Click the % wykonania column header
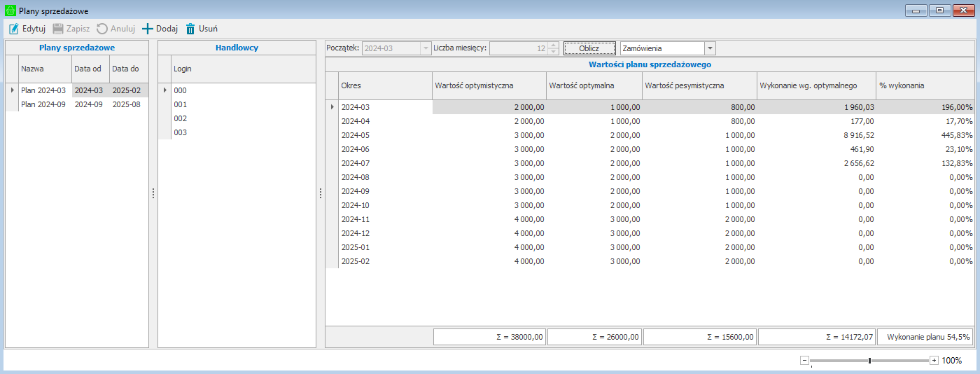This screenshot has height=374, width=980. click(925, 85)
